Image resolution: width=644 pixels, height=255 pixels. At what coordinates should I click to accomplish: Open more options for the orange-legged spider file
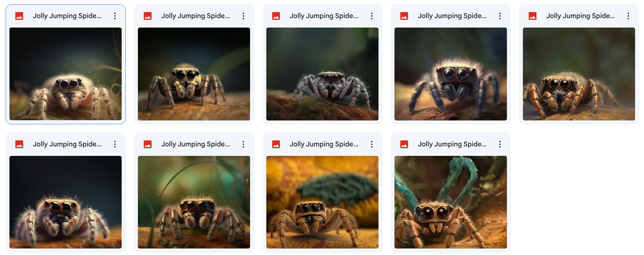(628, 16)
